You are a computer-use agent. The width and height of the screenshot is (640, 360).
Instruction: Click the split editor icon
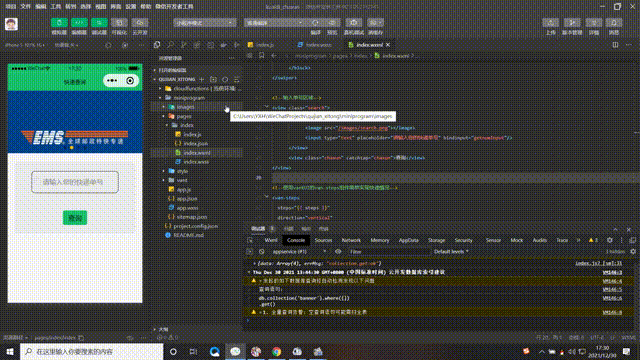pos(615,45)
